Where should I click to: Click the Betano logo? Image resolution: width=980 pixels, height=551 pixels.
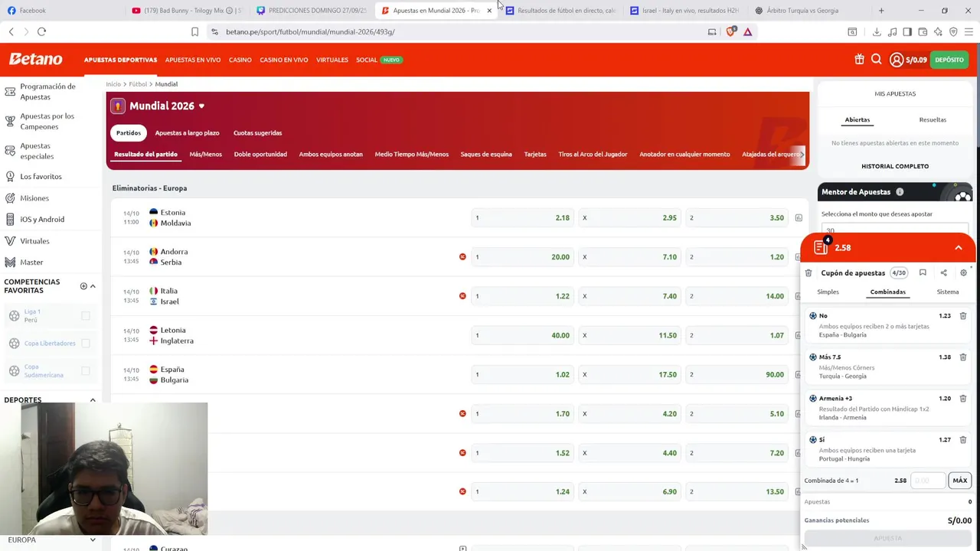tap(35, 59)
